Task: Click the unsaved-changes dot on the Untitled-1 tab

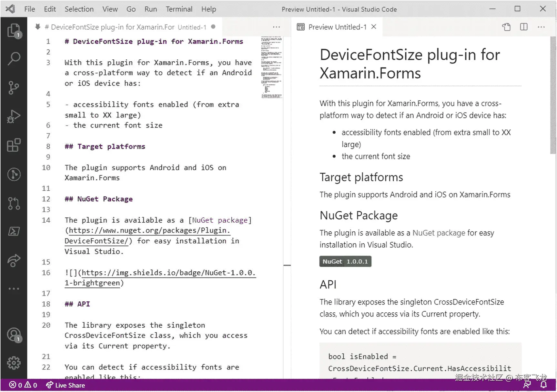Action: click(213, 27)
